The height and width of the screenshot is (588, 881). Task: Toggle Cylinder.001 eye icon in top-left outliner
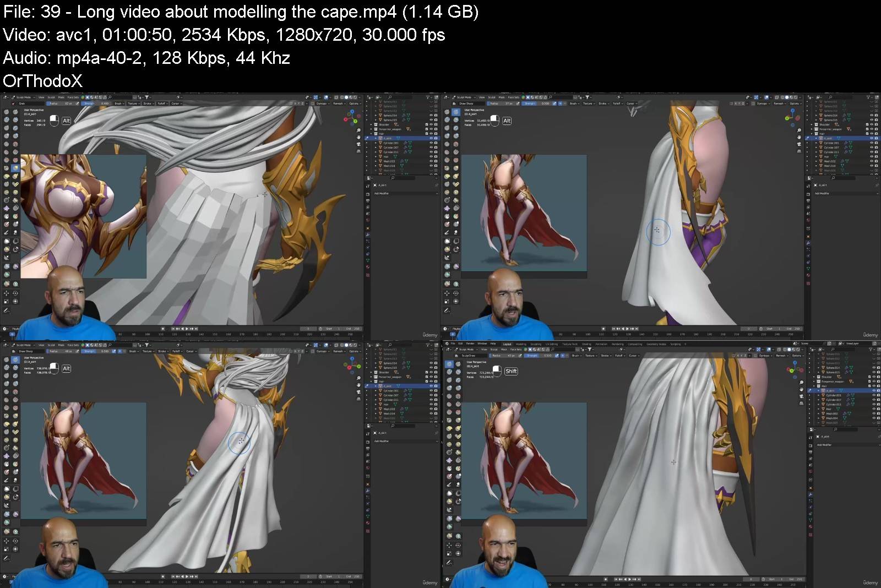point(431,143)
